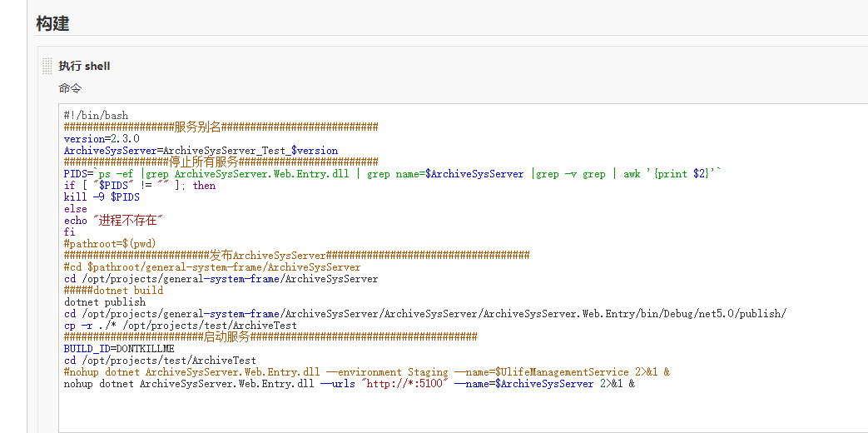Viewport: 868px width, 433px height.
Task: Click the PIDS= ps -ef grep line
Action: coord(393,174)
